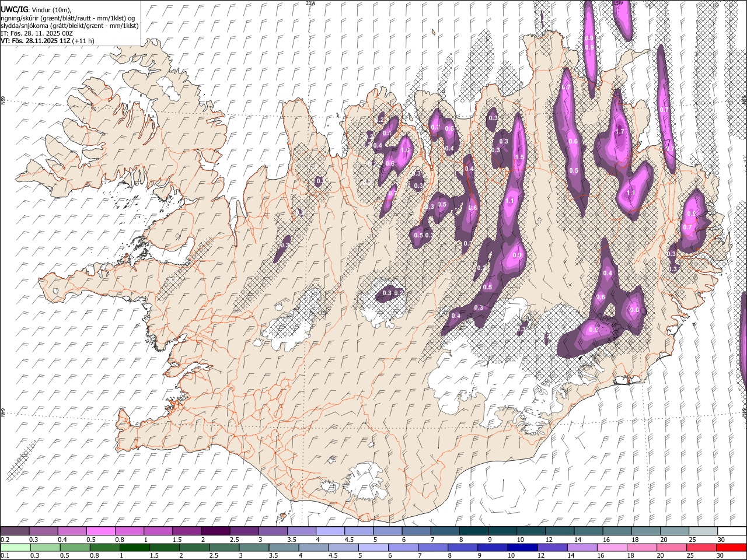
Task: Click the 'slydda/snjókoma (grátt/bleikt/grænt' description line
Action: tap(69, 26)
